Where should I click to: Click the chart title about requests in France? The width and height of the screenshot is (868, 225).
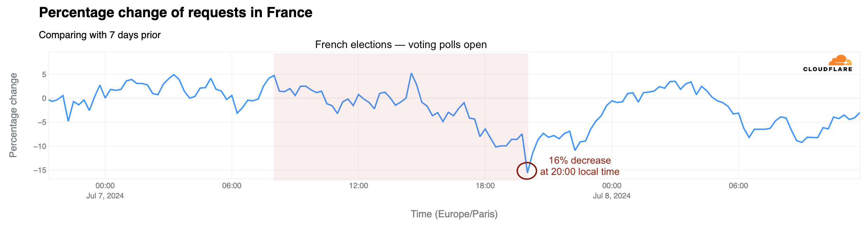point(176,13)
